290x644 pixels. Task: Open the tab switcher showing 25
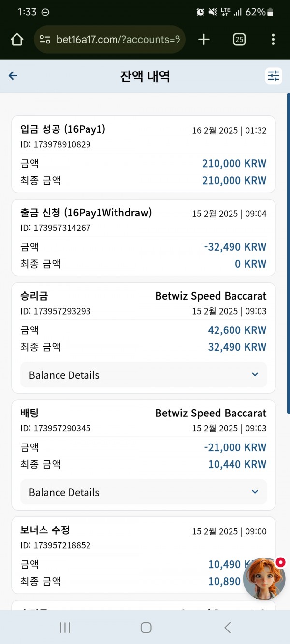pos(239,40)
